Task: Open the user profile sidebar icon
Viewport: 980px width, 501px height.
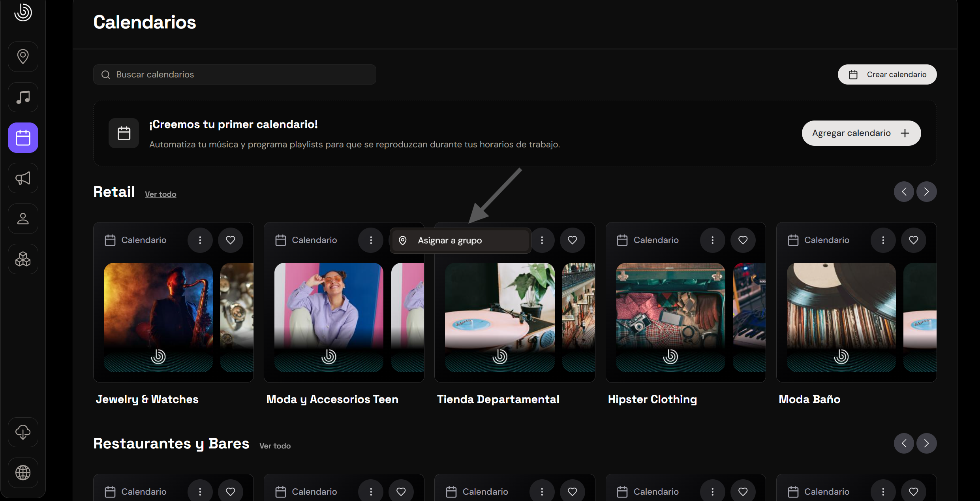Action: [x=23, y=219]
